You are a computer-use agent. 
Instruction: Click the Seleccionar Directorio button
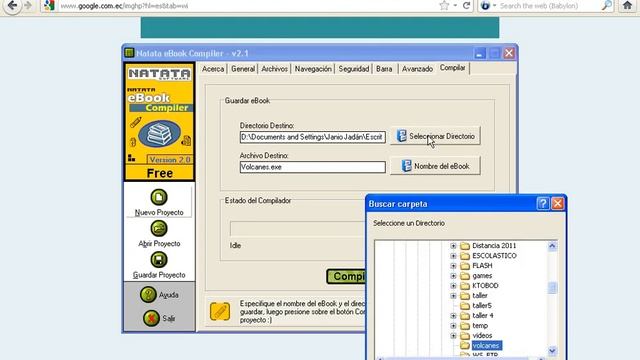pos(436,136)
